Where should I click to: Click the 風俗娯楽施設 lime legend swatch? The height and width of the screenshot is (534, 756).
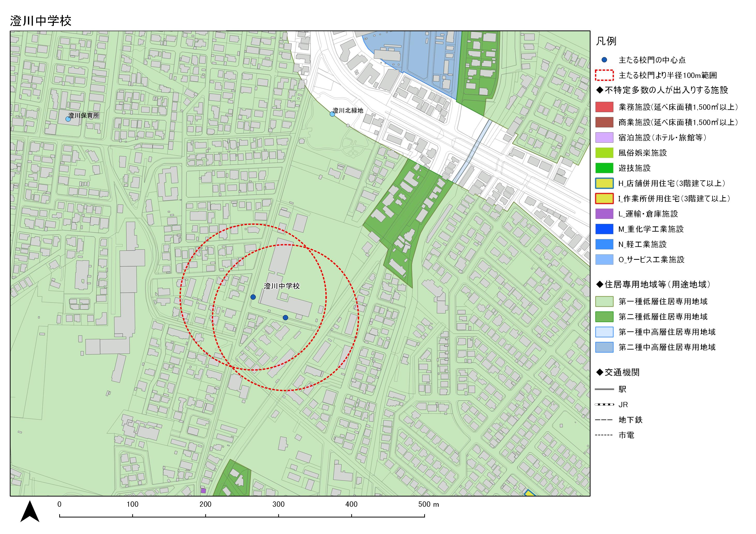click(x=604, y=153)
